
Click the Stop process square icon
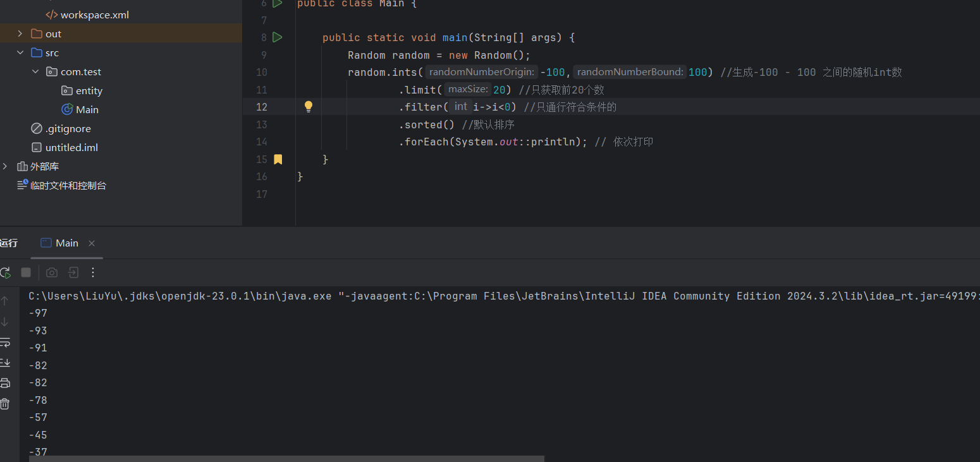(25, 272)
